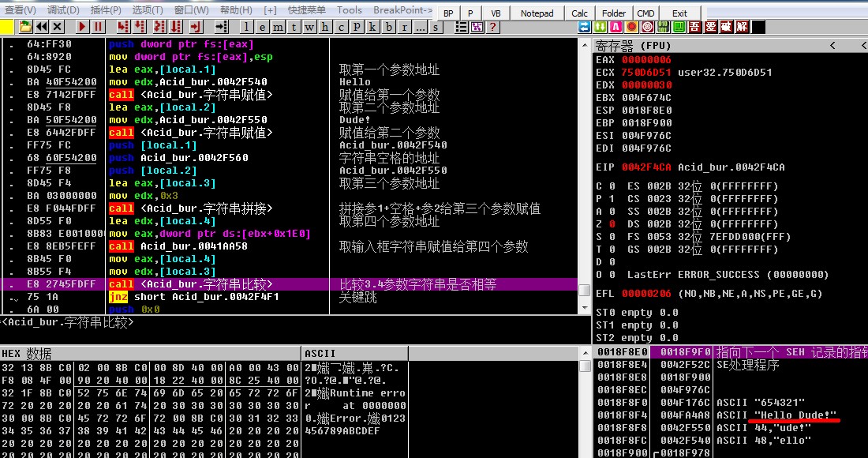Open the 窗口(W) menu
This screenshot has height=458, width=868.
[x=191, y=10]
